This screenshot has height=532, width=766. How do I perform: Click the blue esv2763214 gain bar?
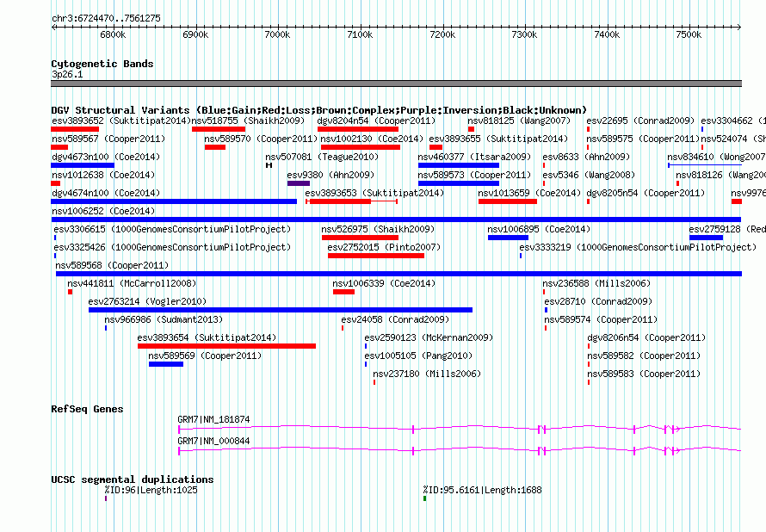pos(281,310)
